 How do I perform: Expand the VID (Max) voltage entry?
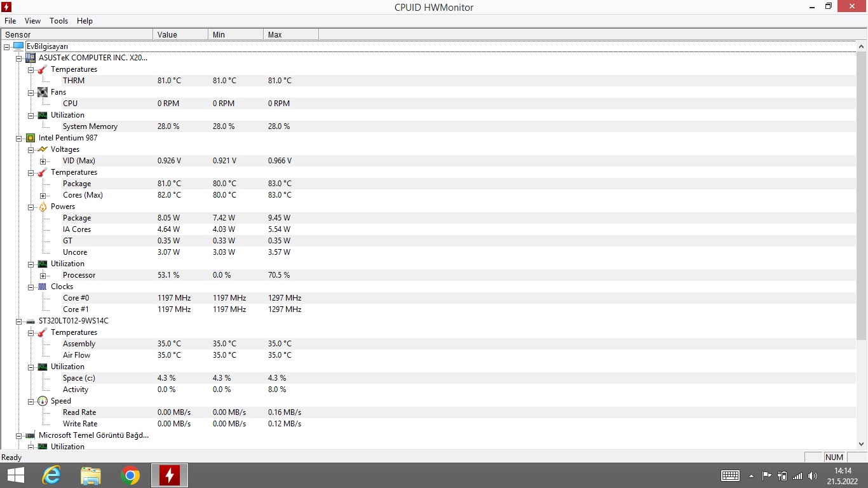click(43, 161)
